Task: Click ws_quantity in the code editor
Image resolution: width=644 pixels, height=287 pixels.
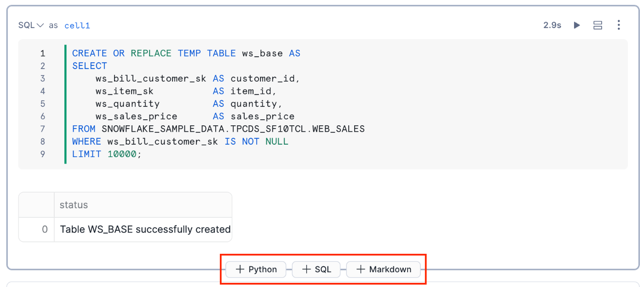Action: coord(127,104)
